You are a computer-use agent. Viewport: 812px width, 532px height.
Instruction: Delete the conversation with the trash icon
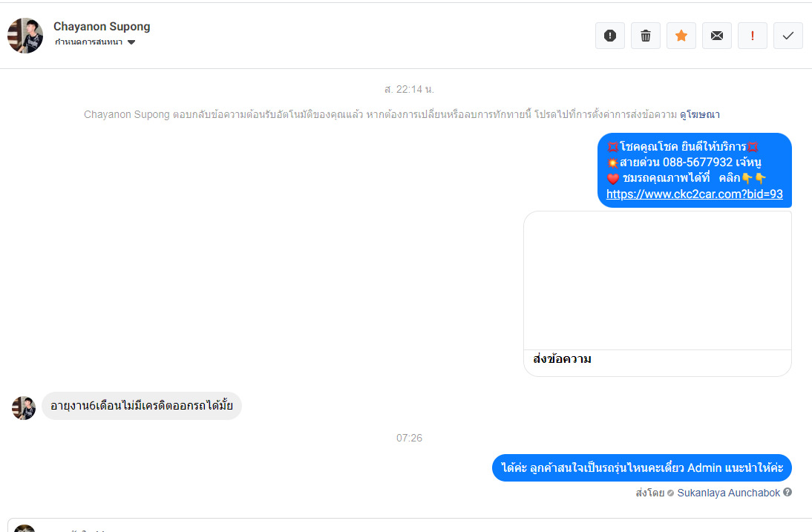646,36
